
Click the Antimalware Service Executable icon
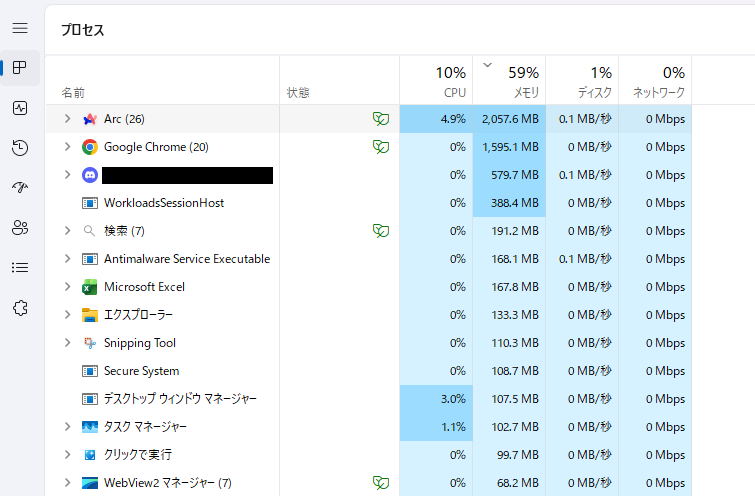pyautogui.click(x=90, y=259)
